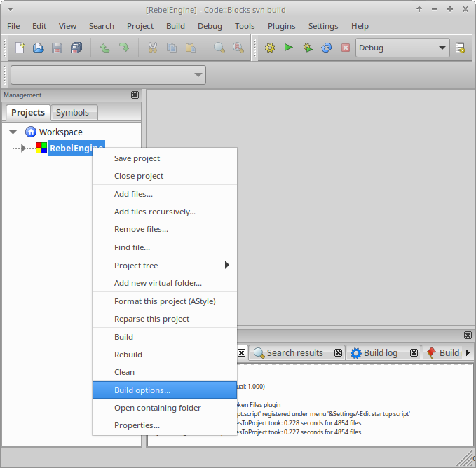Open the Project menu
The height and width of the screenshot is (468, 476).
(x=140, y=26)
